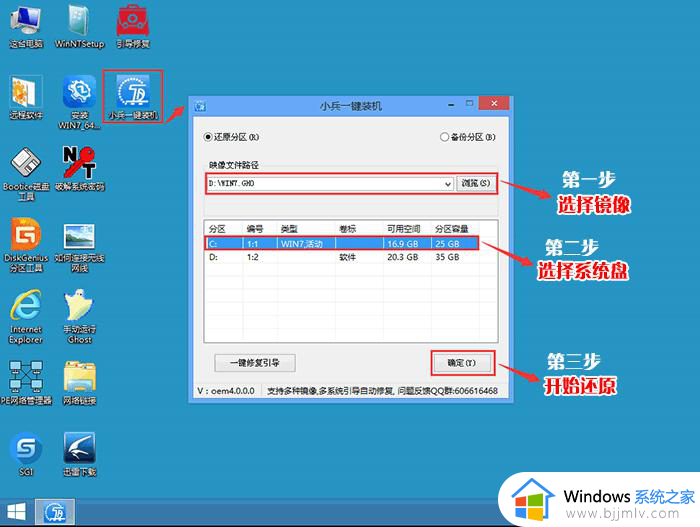
Task: Launch DiskGenius 分区工具
Action: pos(26,245)
